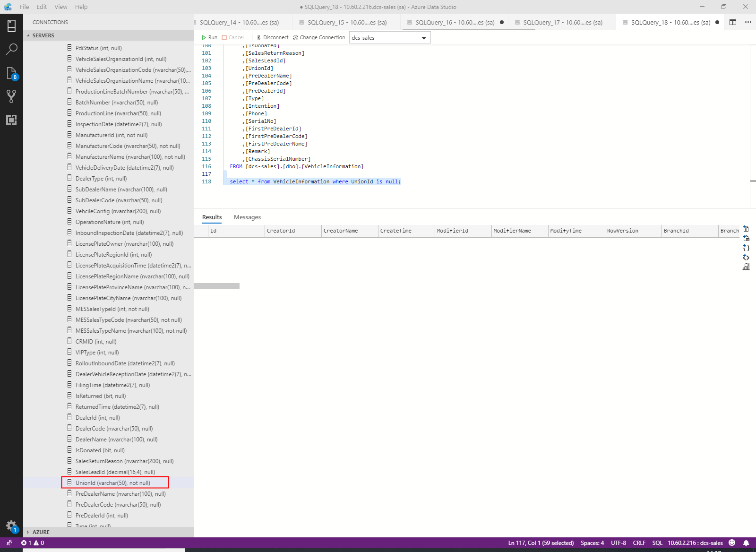This screenshot has width=756, height=552.
Task: Click the View as Chart results icon
Action: pos(746,267)
